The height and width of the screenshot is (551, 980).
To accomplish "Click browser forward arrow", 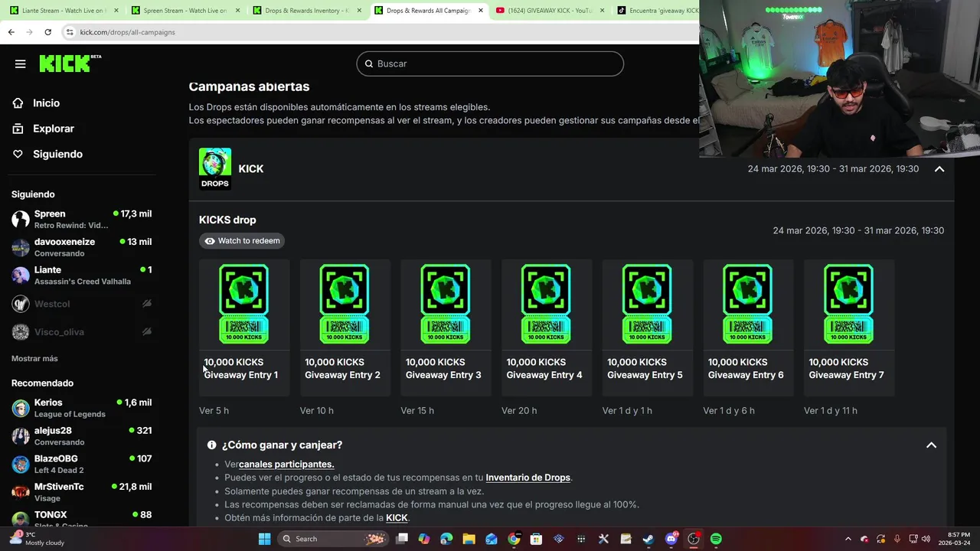I will coord(29,32).
